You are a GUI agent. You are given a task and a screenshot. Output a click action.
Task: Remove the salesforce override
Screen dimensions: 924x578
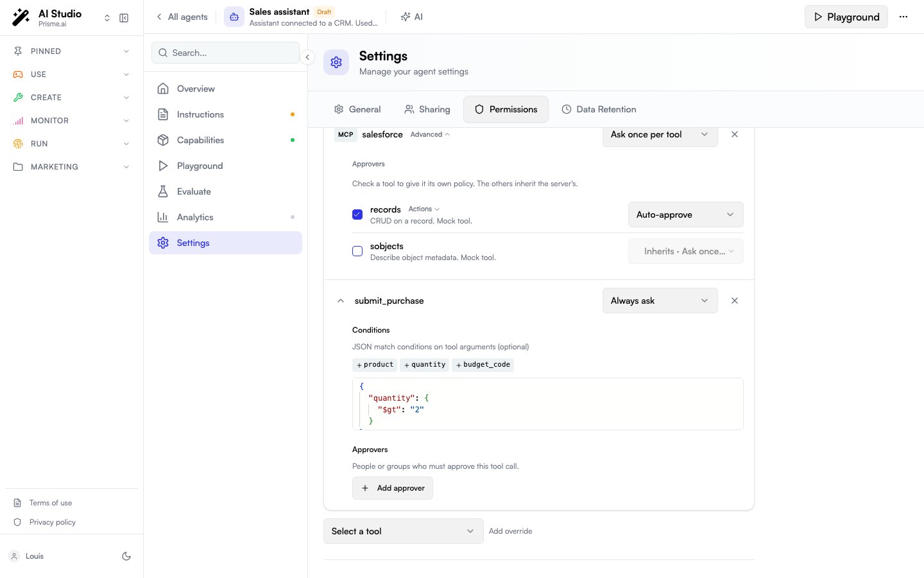[735, 134]
